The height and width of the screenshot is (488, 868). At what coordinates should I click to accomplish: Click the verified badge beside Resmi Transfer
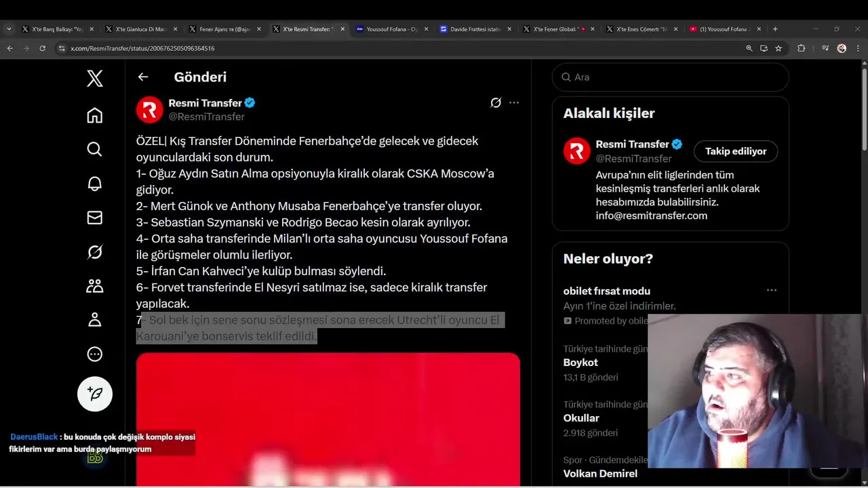[250, 103]
